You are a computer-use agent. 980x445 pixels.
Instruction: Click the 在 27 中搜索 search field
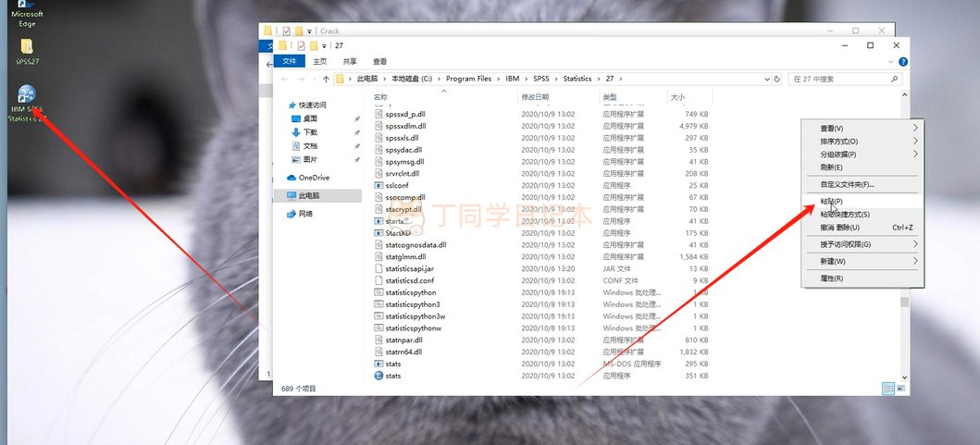pyautogui.click(x=846, y=80)
